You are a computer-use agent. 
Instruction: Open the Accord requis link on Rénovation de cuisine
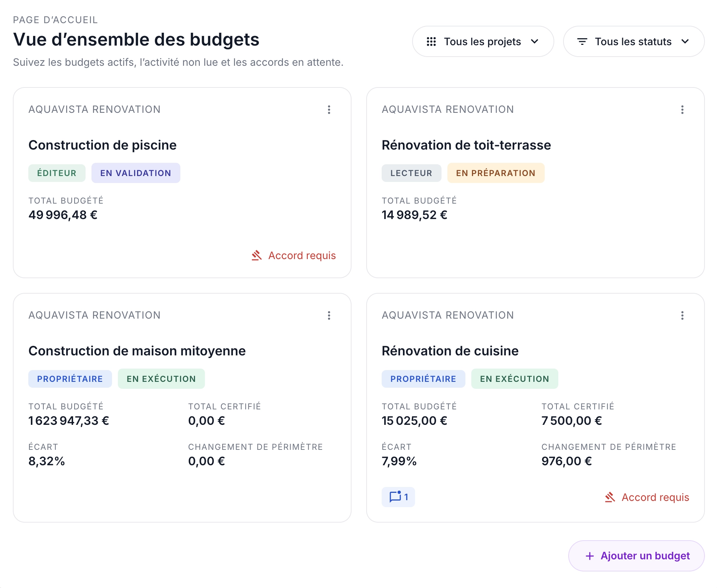point(655,497)
